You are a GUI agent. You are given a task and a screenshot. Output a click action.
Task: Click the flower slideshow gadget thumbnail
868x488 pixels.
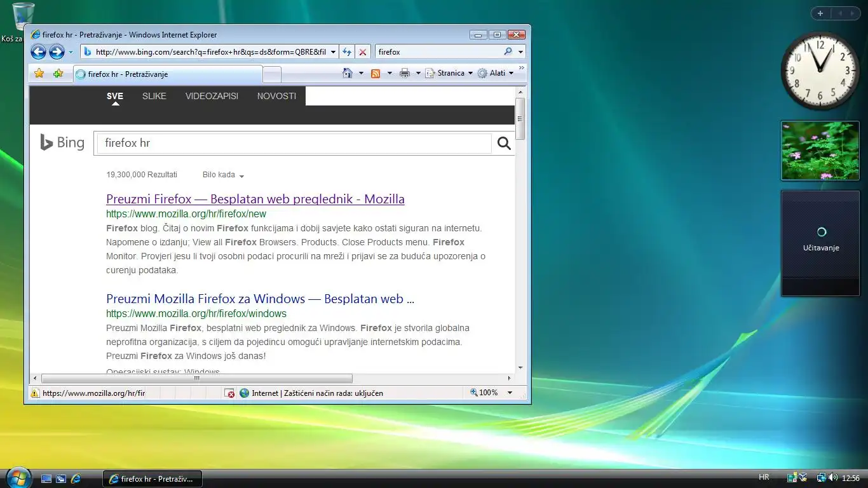pos(820,151)
